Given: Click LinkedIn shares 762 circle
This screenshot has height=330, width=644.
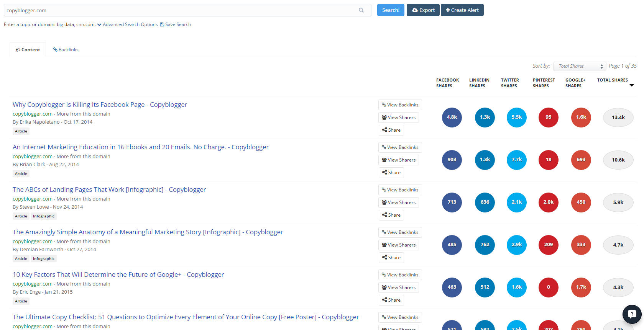Looking at the screenshot, I should coord(485,245).
